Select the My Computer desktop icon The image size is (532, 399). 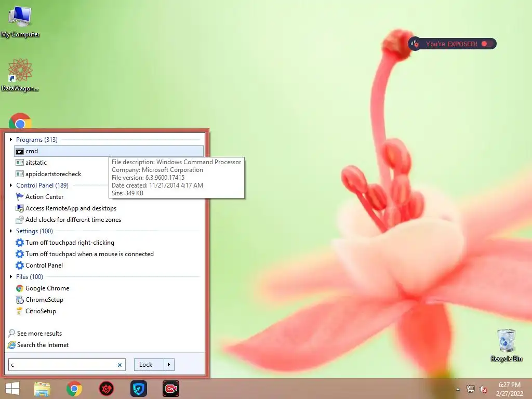(20, 22)
